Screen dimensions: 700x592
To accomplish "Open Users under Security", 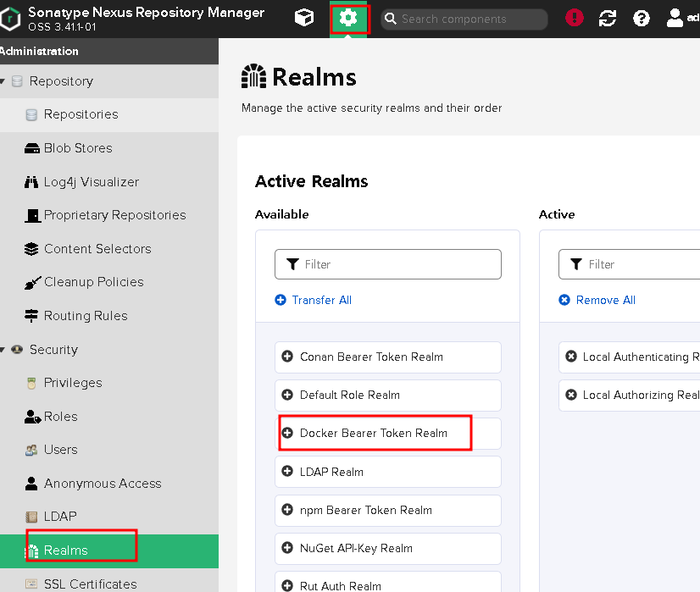I will click(x=109, y=450).
